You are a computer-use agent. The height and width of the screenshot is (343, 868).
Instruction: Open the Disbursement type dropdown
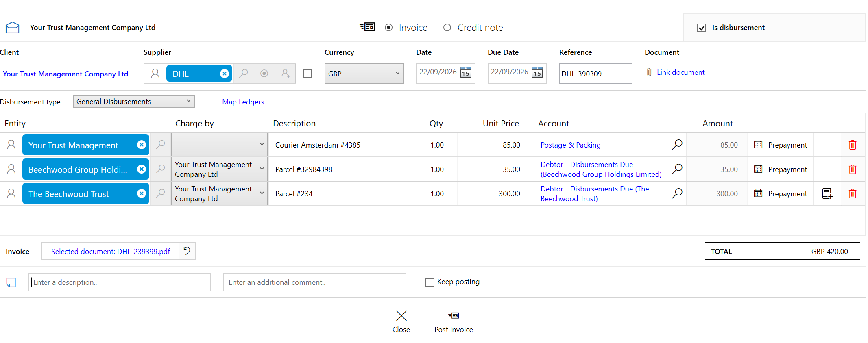134,102
